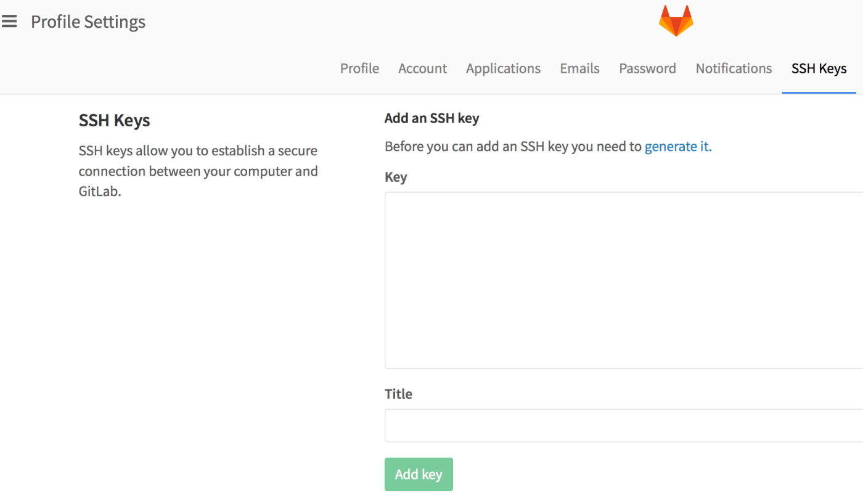Open the Notifications settings tab
The width and height of the screenshot is (863, 504).
(x=734, y=68)
